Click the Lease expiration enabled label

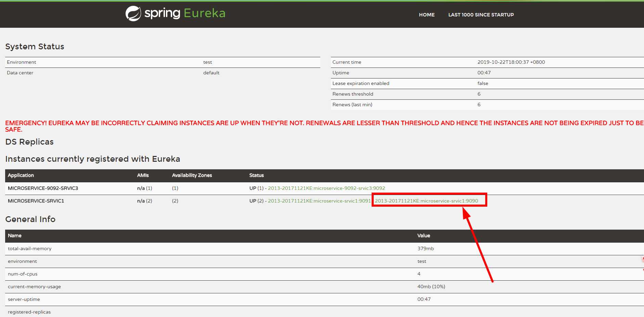(361, 83)
